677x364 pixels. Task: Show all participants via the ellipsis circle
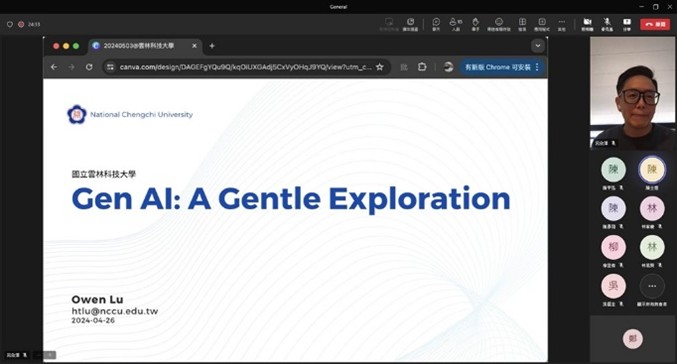tap(652, 285)
